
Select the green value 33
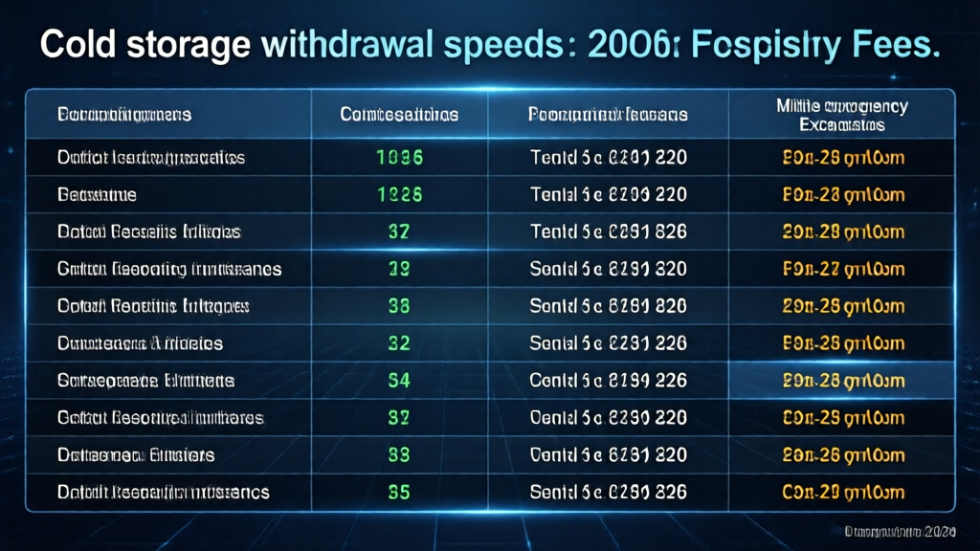tap(399, 455)
